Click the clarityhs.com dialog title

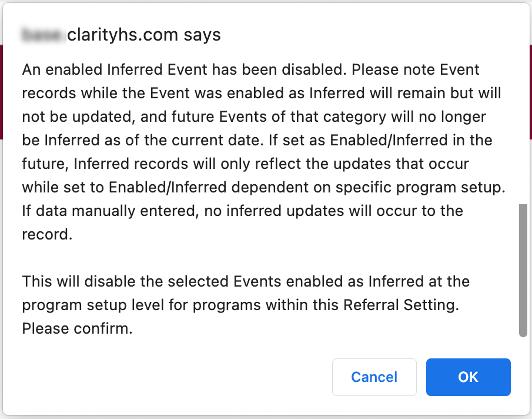144,34
